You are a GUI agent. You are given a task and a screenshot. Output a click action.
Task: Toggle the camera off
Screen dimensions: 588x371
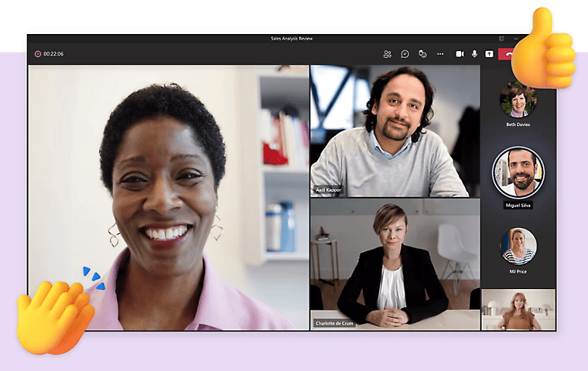tap(460, 54)
